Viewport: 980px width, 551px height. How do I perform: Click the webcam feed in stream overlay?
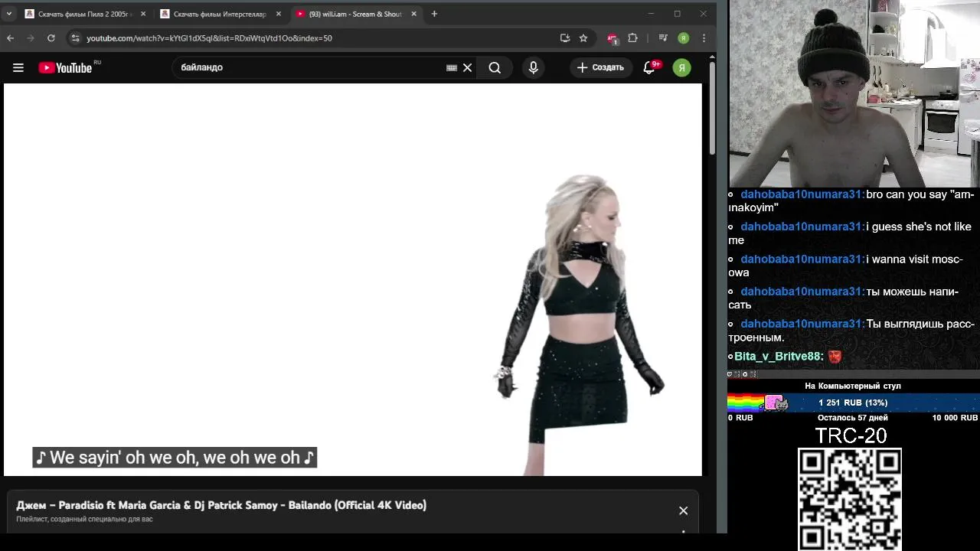pyautogui.click(x=854, y=93)
